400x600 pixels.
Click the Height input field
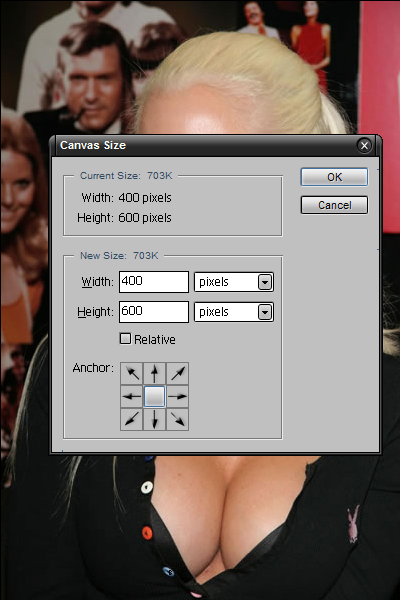[x=154, y=312]
